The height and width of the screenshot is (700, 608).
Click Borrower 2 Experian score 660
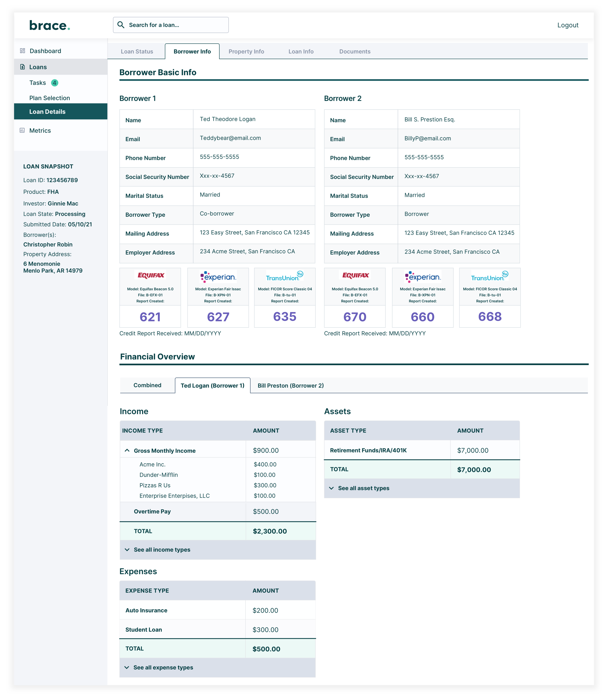pos(422,317)
